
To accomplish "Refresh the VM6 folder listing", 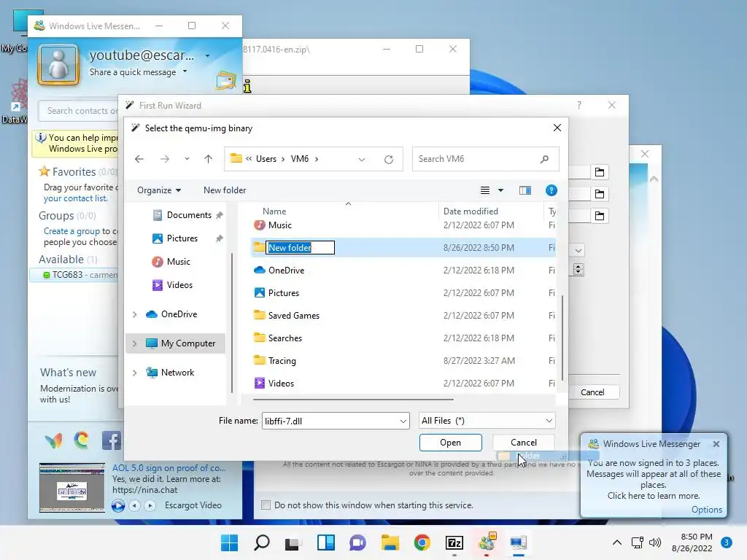I will point(389,160).
